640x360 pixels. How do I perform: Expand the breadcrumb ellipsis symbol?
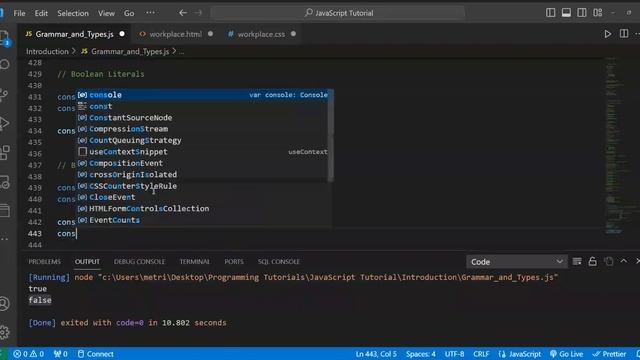point(181,52)
